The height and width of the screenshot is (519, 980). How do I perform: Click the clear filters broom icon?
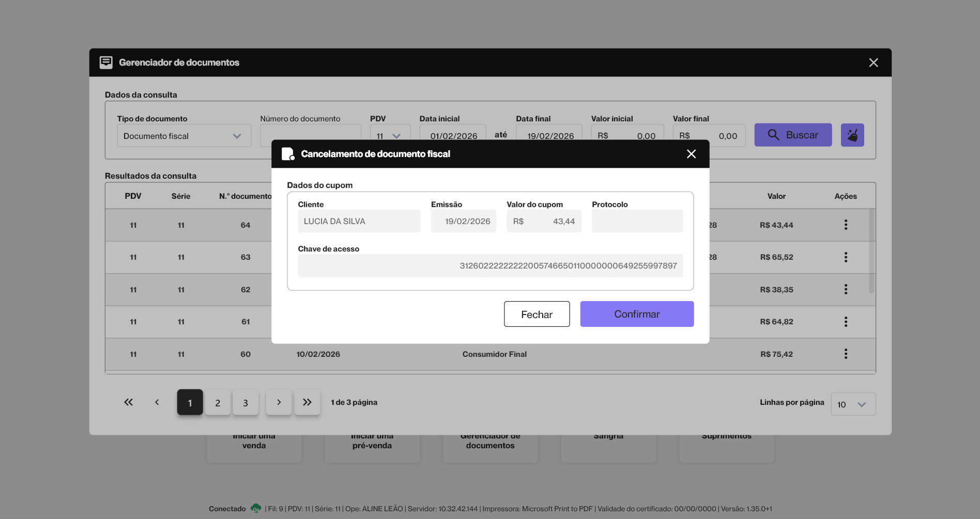852,135
